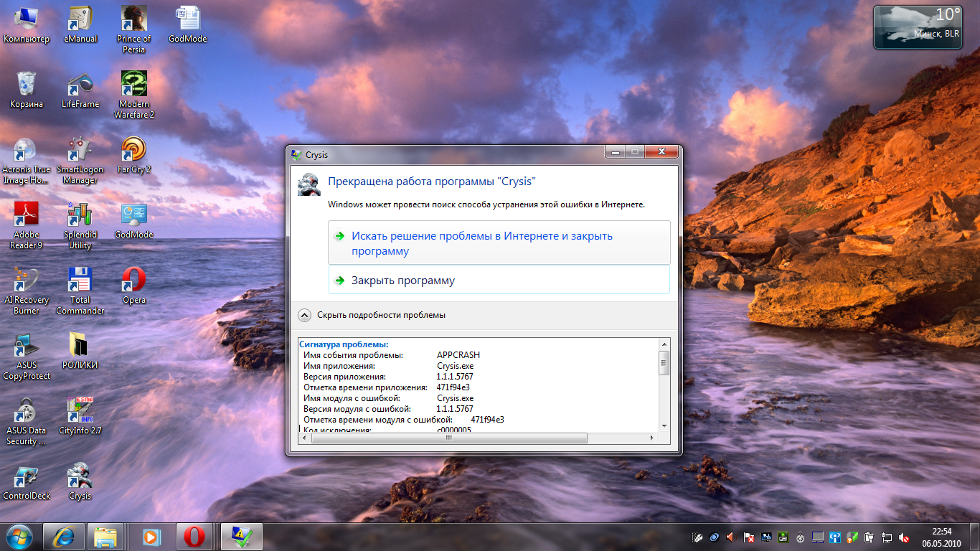Select the Crysis error taskbar item
This screenshot has height=551, width=980.
(x=241, y=537)
